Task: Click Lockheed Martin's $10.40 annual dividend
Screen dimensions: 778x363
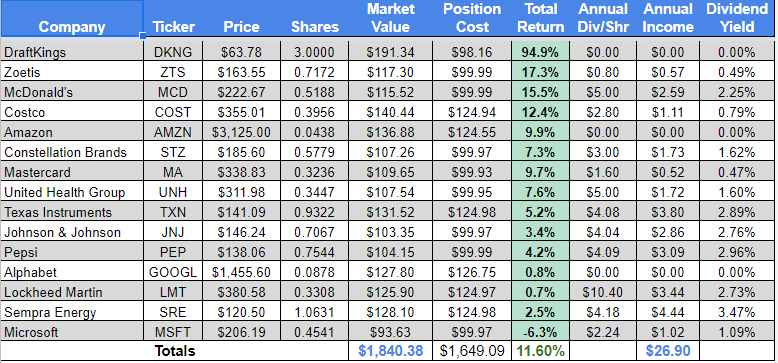Action: [x=603, y=292]
